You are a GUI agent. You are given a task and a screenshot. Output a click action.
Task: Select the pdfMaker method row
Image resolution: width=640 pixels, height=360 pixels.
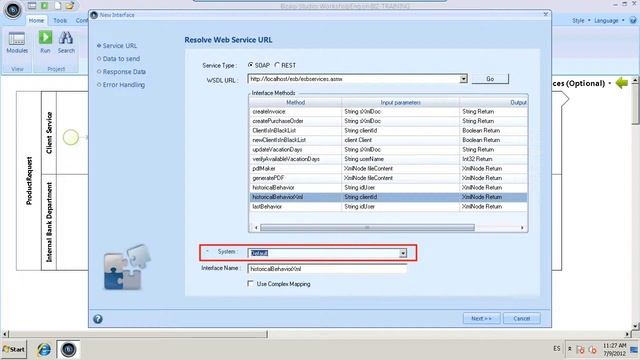point(388,169)
